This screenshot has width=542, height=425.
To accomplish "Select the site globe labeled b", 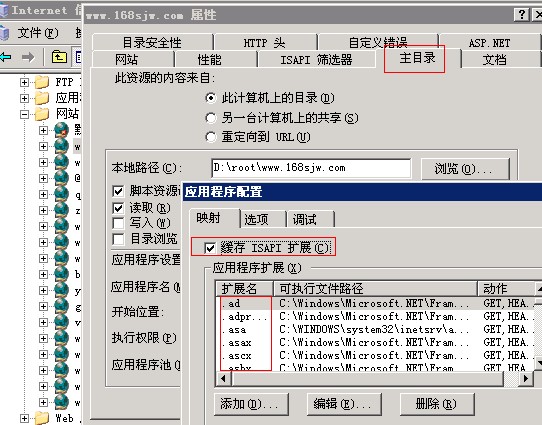I will click(x=62, y=274).
